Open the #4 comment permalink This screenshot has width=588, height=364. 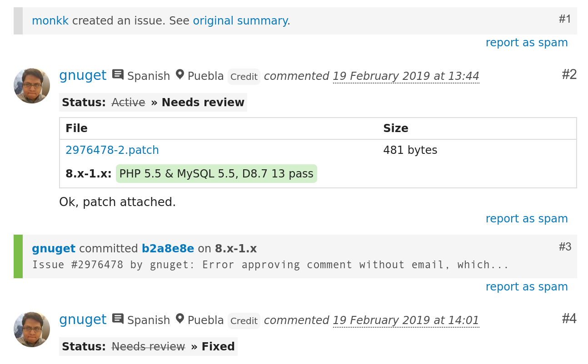[569, 319]
